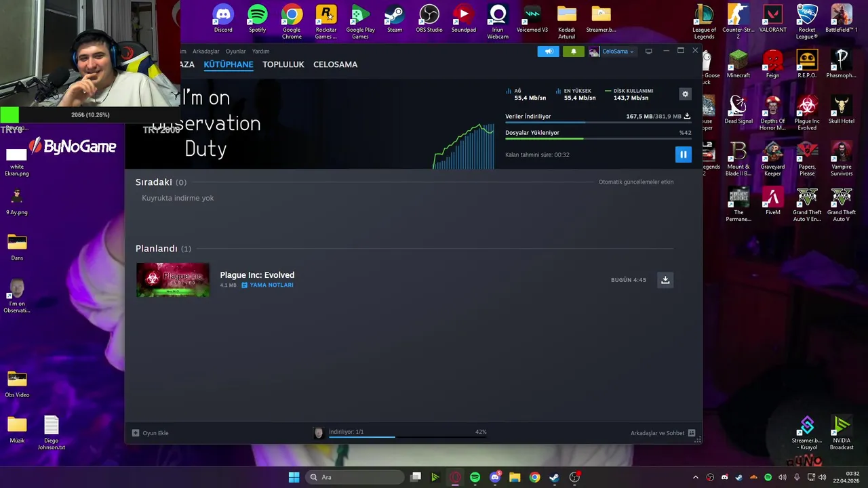Open Steam desktop shortcut

[395, 19]
